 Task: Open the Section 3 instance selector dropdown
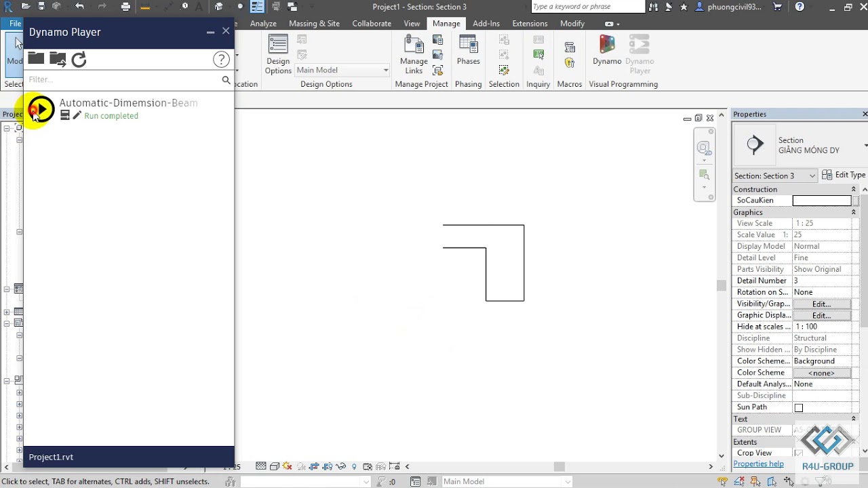(x=774, y=176)
